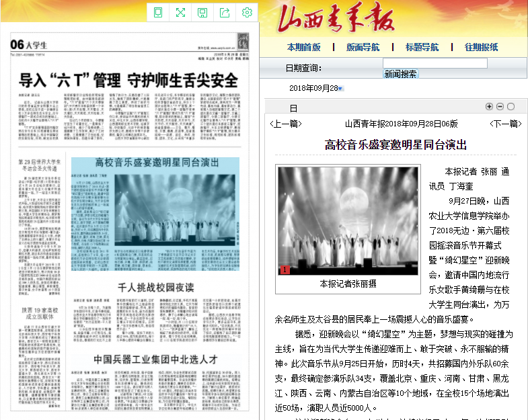Click the mobile view icon in floating toolbar
The image size is (528, 420).
click(158, 13)
